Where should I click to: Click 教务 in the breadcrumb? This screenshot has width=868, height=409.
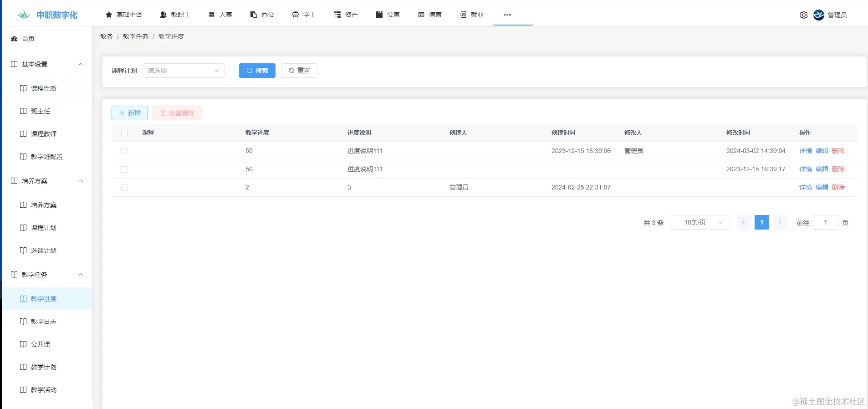[107, 36]
